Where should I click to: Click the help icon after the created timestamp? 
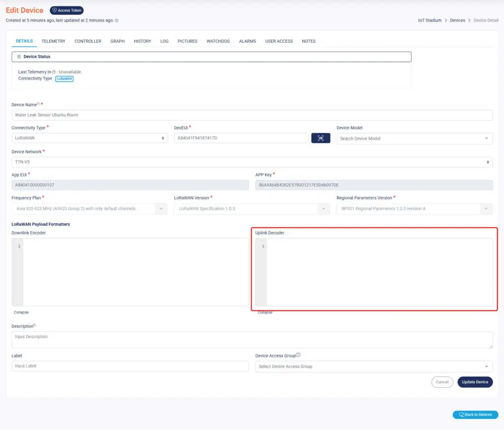(117, 21)
